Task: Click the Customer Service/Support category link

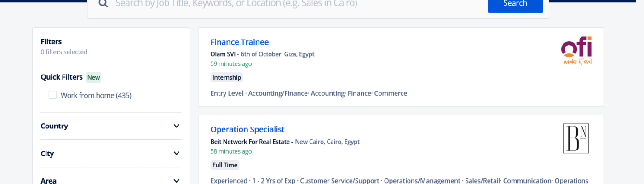Action: click(339, 181)
